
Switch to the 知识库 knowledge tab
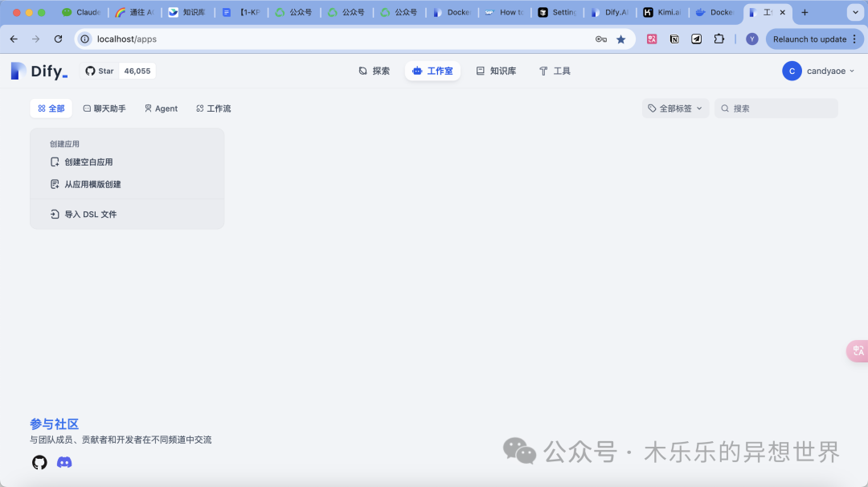click(496, 71)
